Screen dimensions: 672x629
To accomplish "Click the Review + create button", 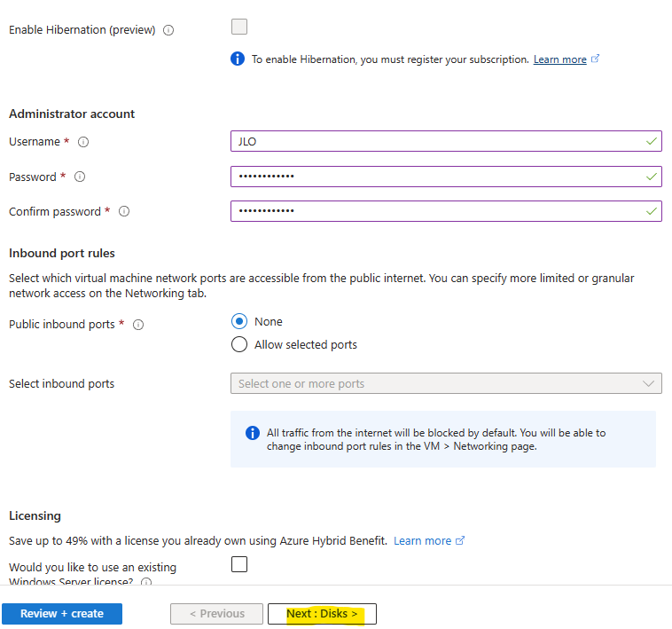I will (x=62, y=614).
